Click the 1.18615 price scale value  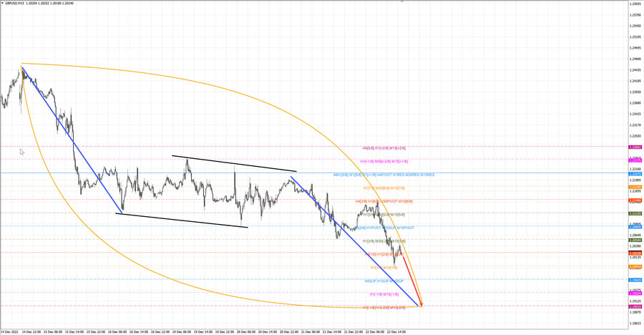(635, 324)
